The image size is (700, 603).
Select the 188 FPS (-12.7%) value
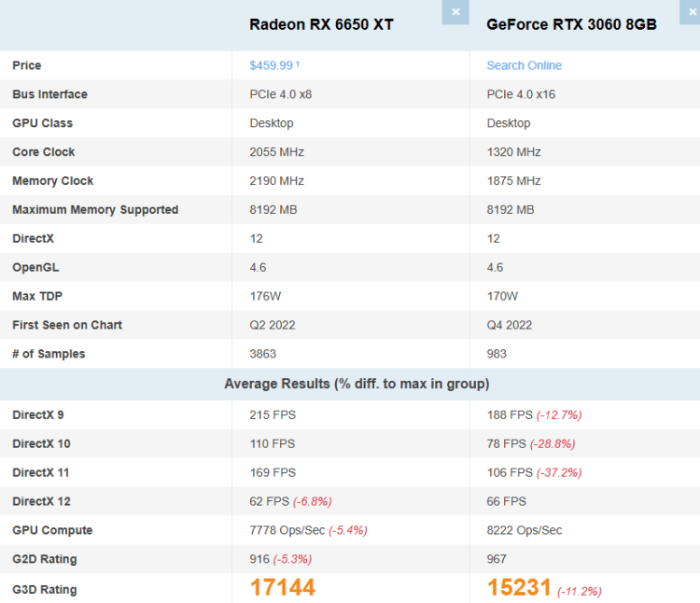point(534,414)
